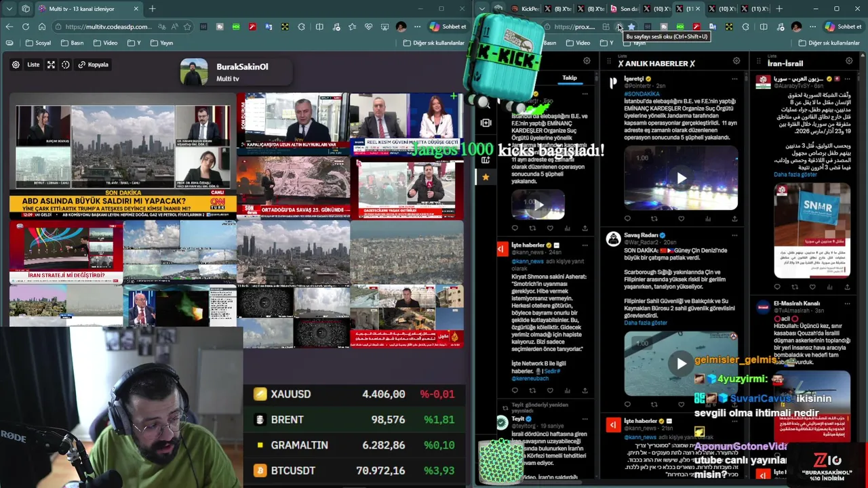Screen dimensions: 868x488
Task: Play the İşaretçi post video
Action: pos(681,178)
